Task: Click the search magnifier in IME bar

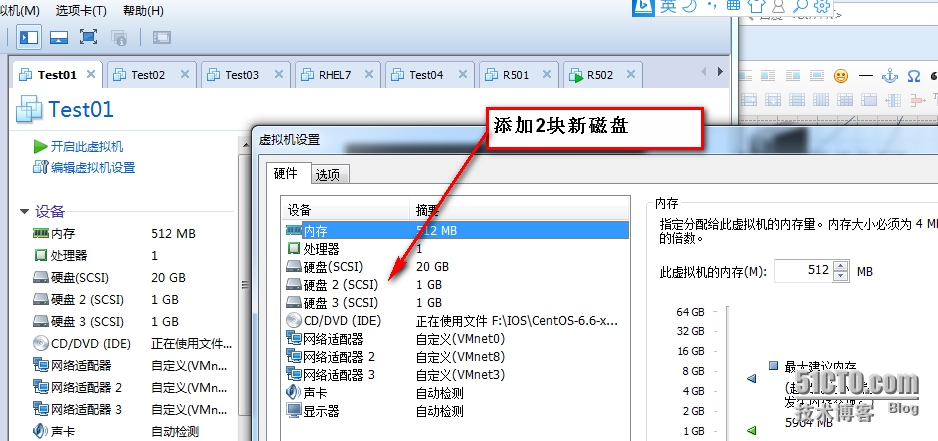Action: tap(800, 6)
